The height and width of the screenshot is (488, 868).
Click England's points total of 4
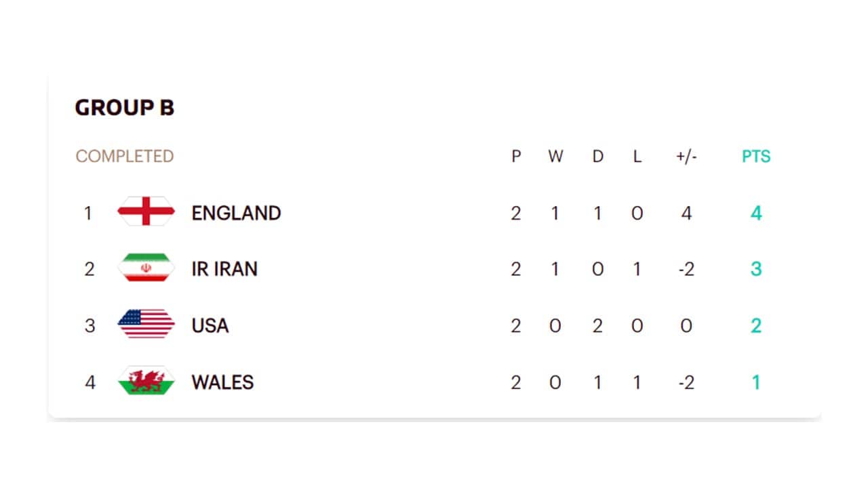(756, 213)
